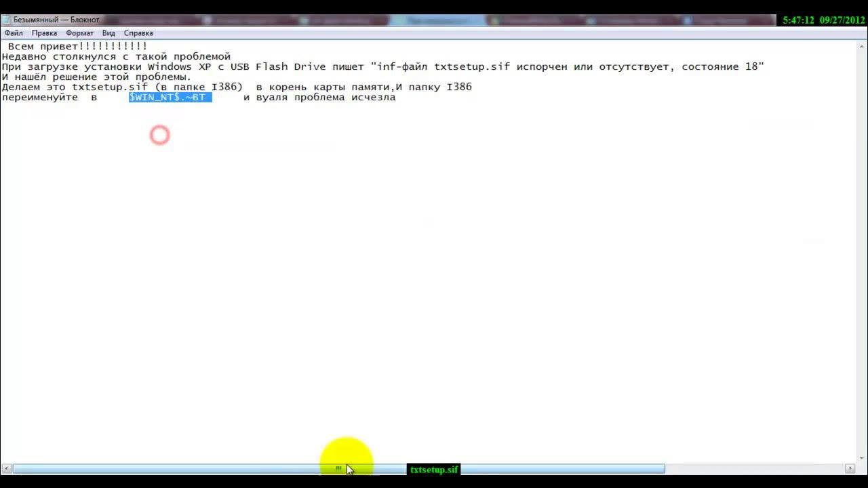Click the horizontal scrollbar thumb
The image size is (868, 488).
[x=338, y=468]
